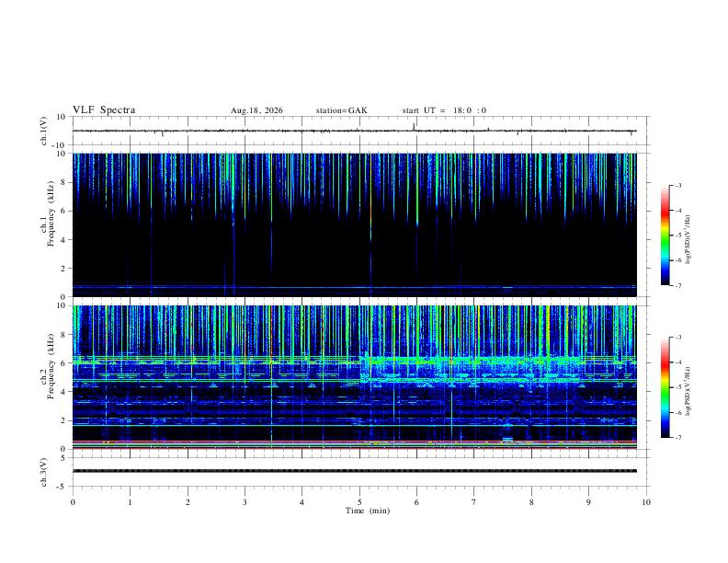Click the 0 minute tick on time axis
The height and width of the screenshot is (563, 728).
pyautogui.click(x=73, y=502)
